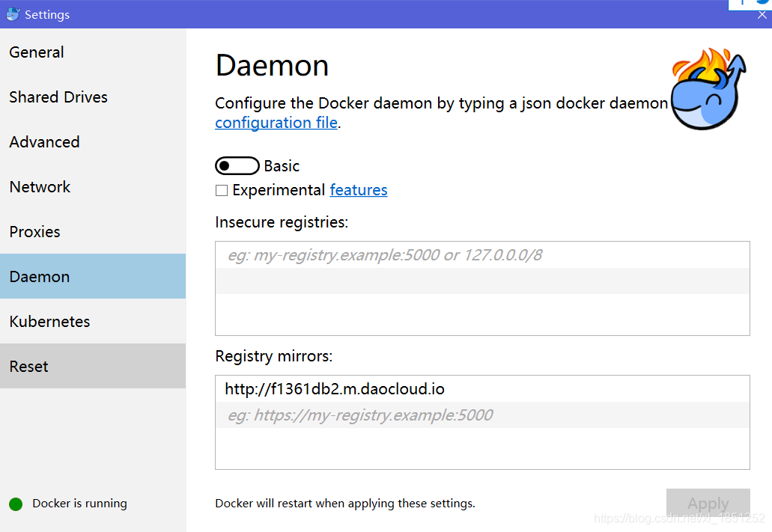
Task: Click the 'Docker will restart' notice text
Action: coord(345,504)
